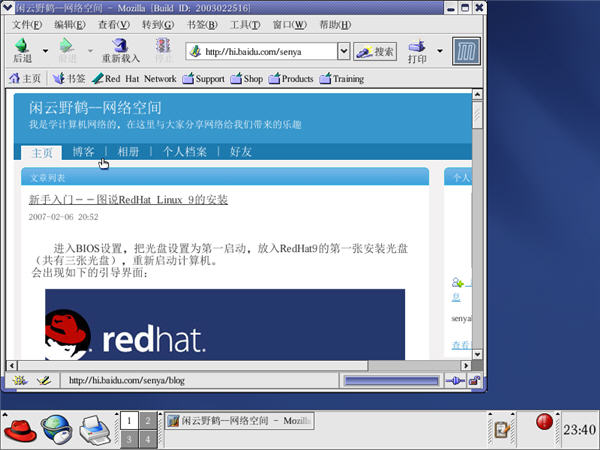The image size is (600, 450).
Task: Click the add friend icon in sidebar
Action: (x=457, y=283)
